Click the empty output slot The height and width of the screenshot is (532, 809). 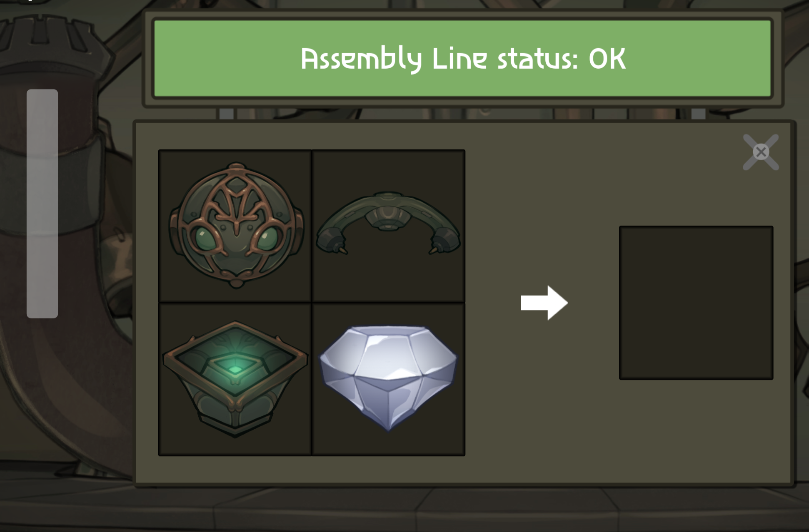[696, 303]
